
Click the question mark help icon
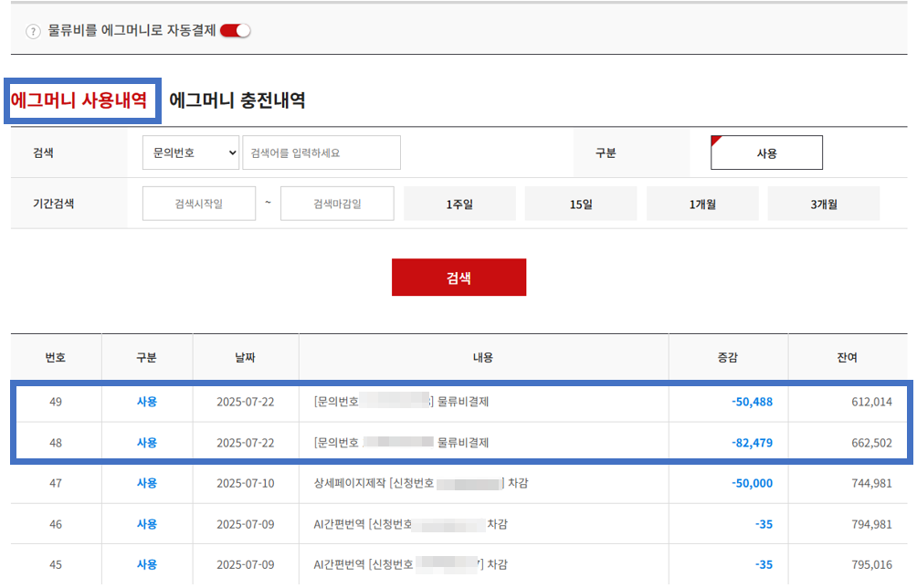33,31
